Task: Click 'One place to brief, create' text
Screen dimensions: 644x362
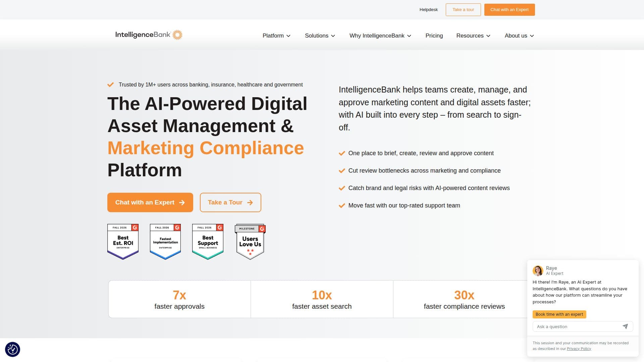Action: (x=421, y=153)
